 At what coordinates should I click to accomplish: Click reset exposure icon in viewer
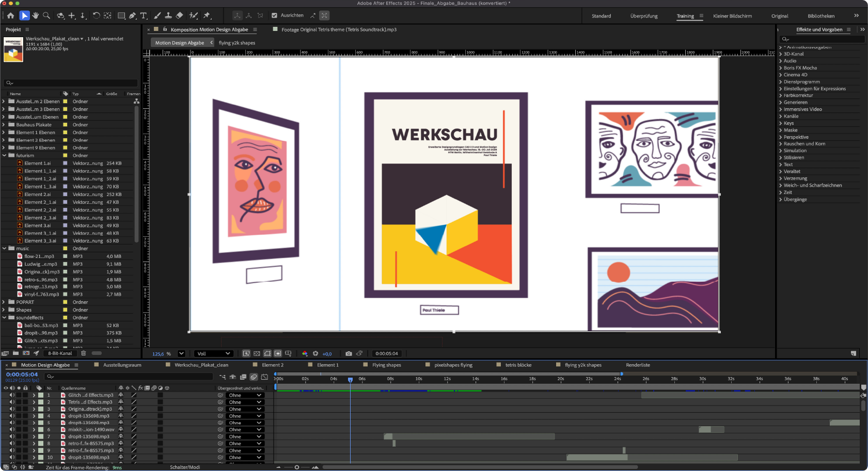pos(315,353)
